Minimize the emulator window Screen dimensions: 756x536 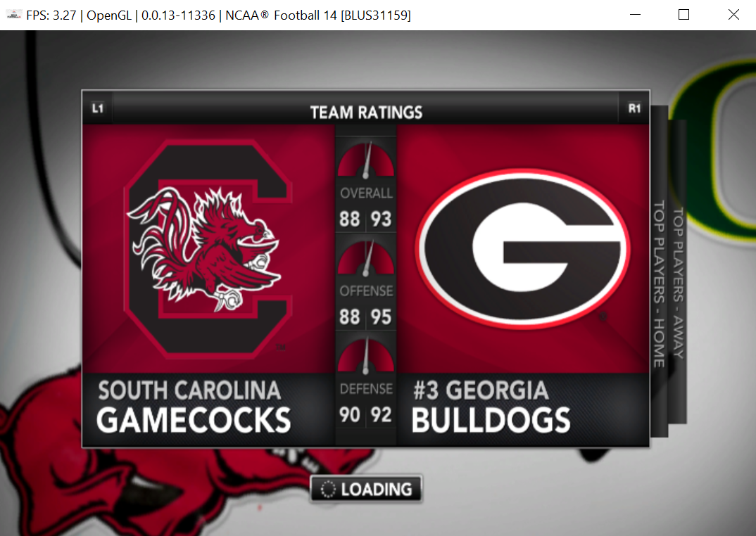pos(636,15)
